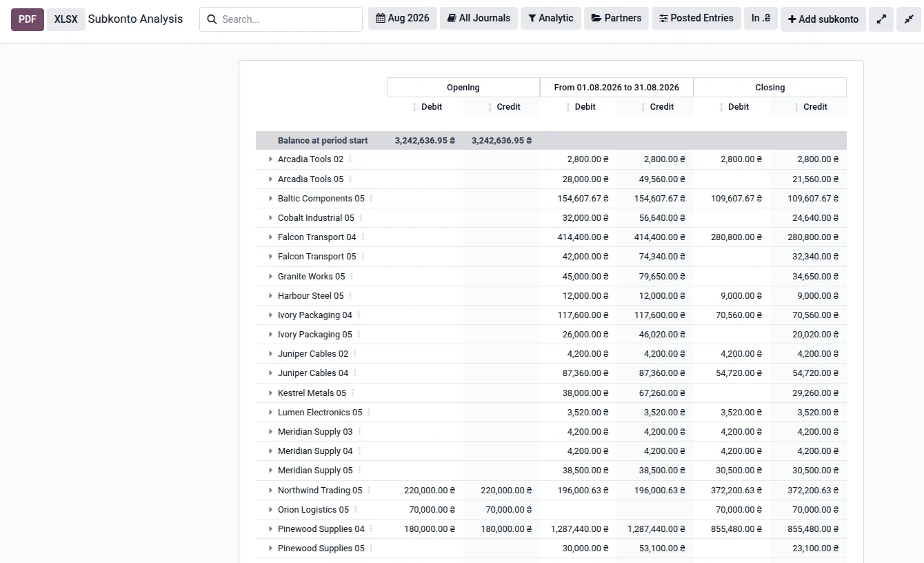Click the Falcon Transport 05 row label
The width and height of the screenshot is (924, 563).
coord(317,257)
